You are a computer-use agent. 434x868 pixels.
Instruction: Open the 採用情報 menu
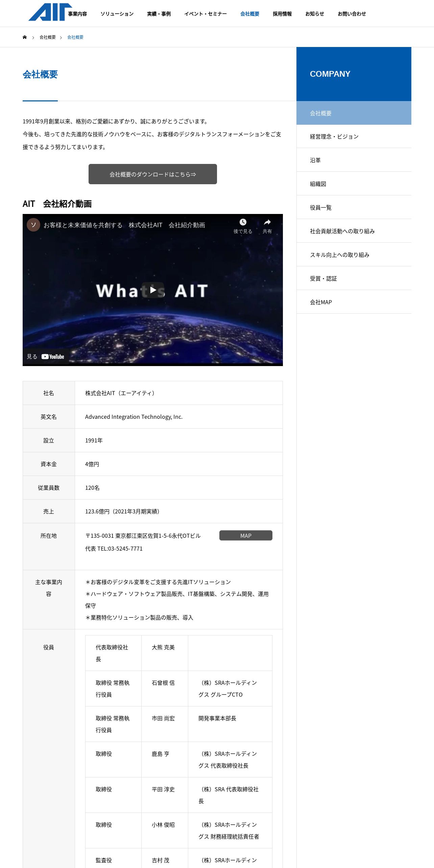(x=282, y=14)
